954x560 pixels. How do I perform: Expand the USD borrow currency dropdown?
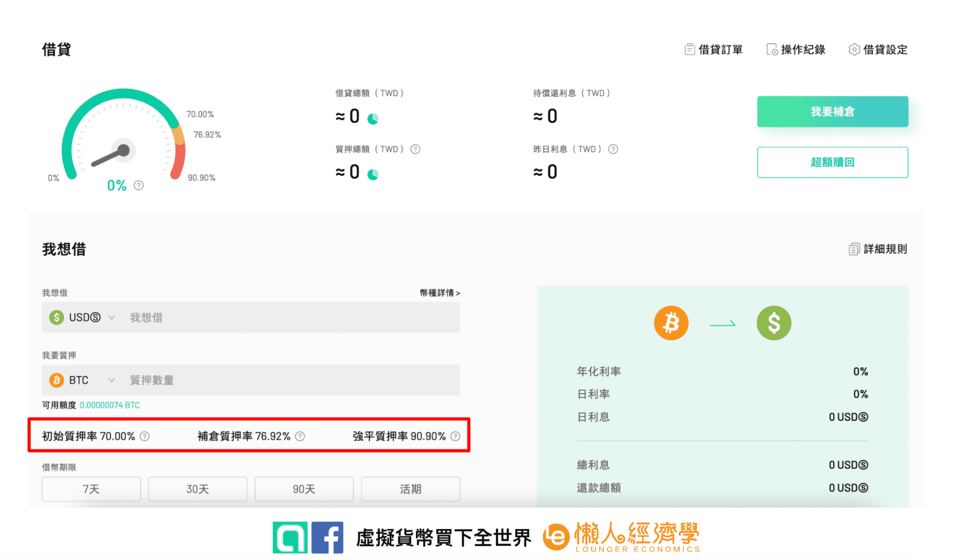(x=112, y=317)
